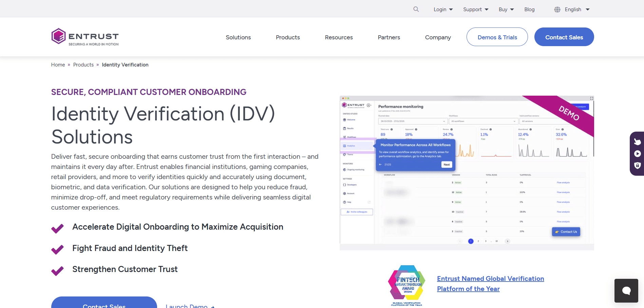Open the date range dropdown in the demo

click(413, 121)
